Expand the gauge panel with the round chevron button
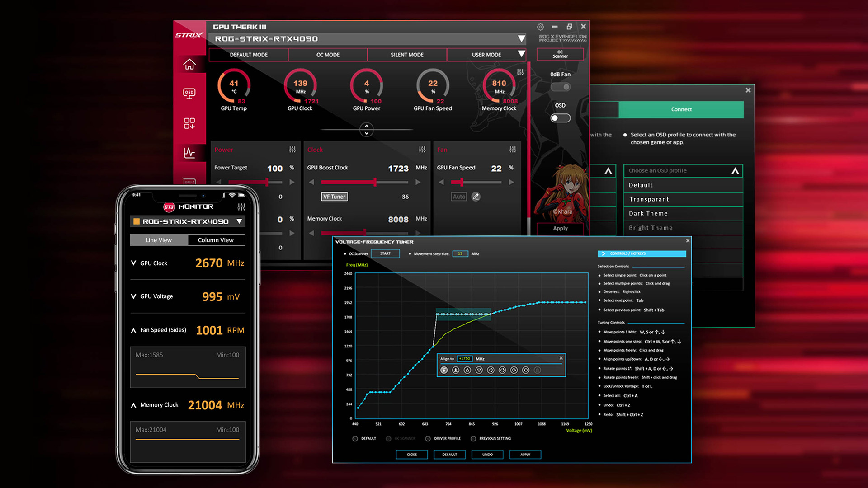The width and height of the screenshot is (868, 488). point(367,130)
